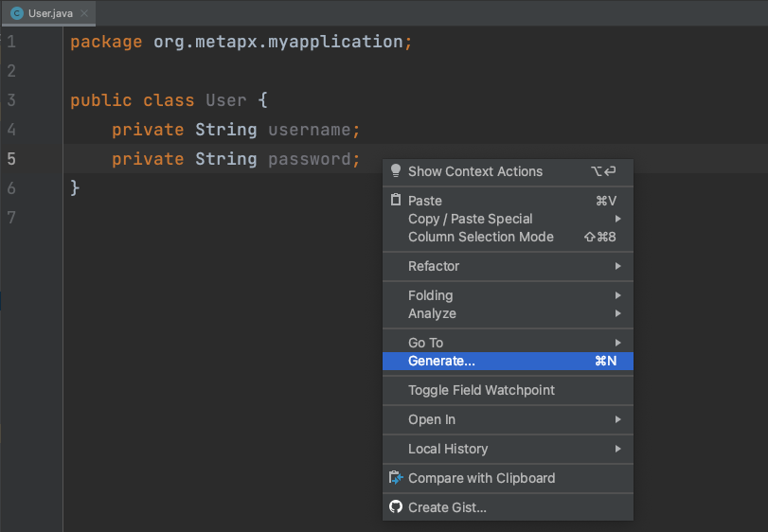Viewport: 768px width, 532px height.
Task: Click the 'password' field name
Action: tap(310, 160)
